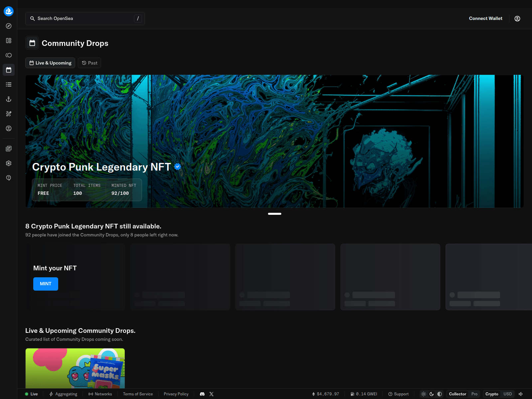Select Collector mode
Viewport: 532px width, 399px height.
click(x=458, y=394)
